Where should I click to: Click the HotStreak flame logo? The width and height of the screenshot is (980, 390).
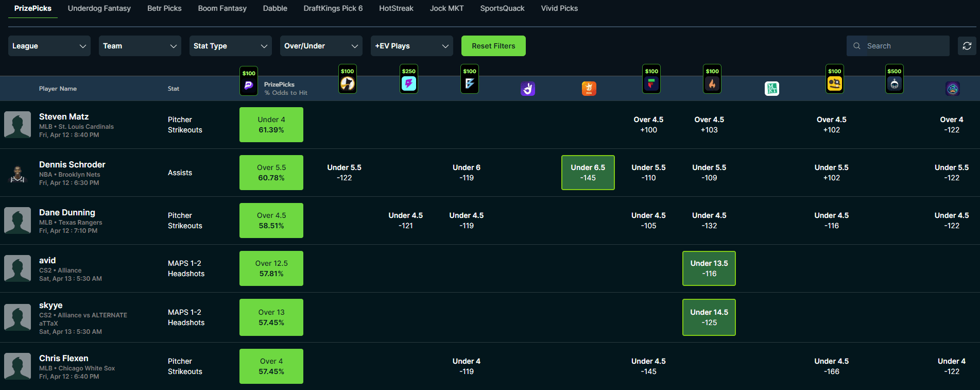(712, 83)
